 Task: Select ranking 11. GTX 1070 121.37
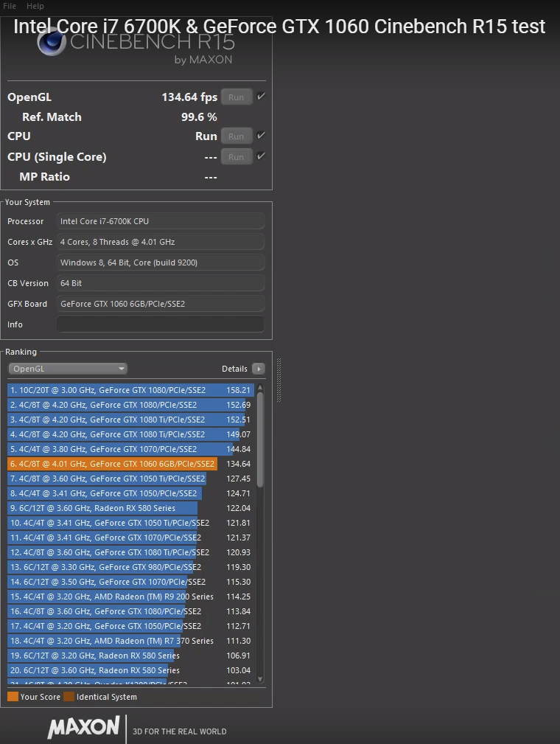131,537
